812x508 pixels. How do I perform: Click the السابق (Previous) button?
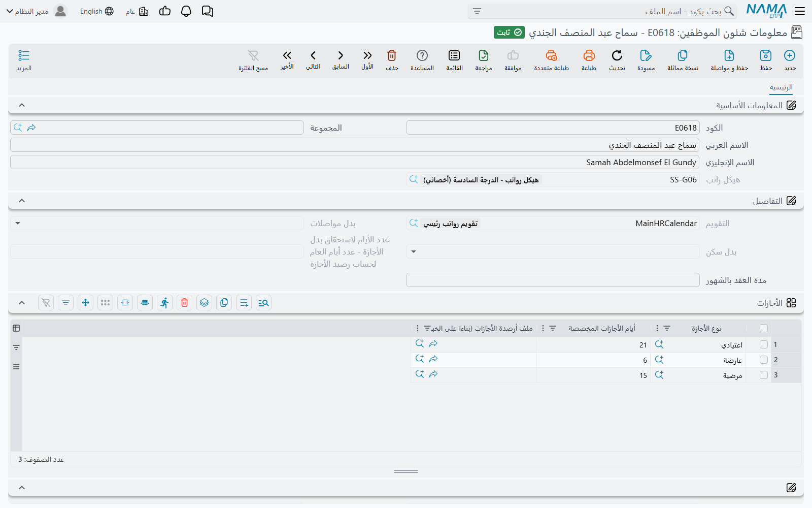[341, 59]
